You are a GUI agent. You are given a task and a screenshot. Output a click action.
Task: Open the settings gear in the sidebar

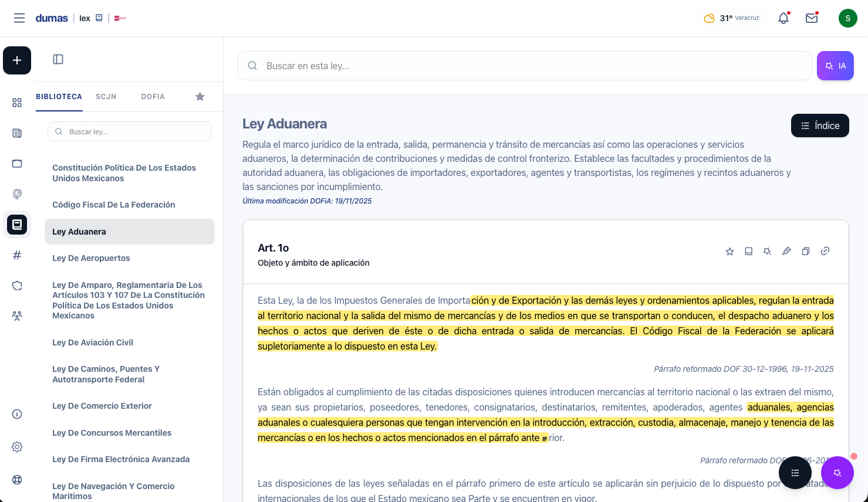17,447
